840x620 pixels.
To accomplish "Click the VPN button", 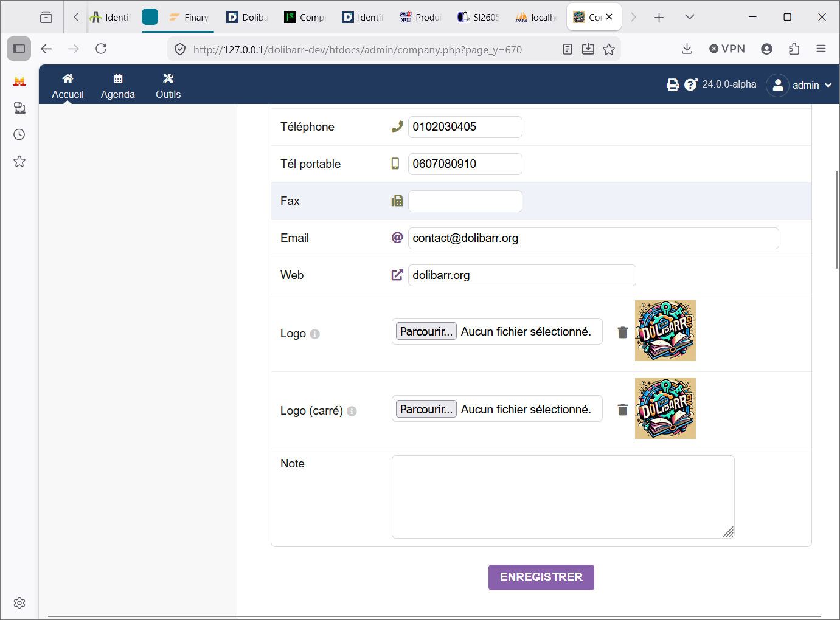I will pos(727,49).
